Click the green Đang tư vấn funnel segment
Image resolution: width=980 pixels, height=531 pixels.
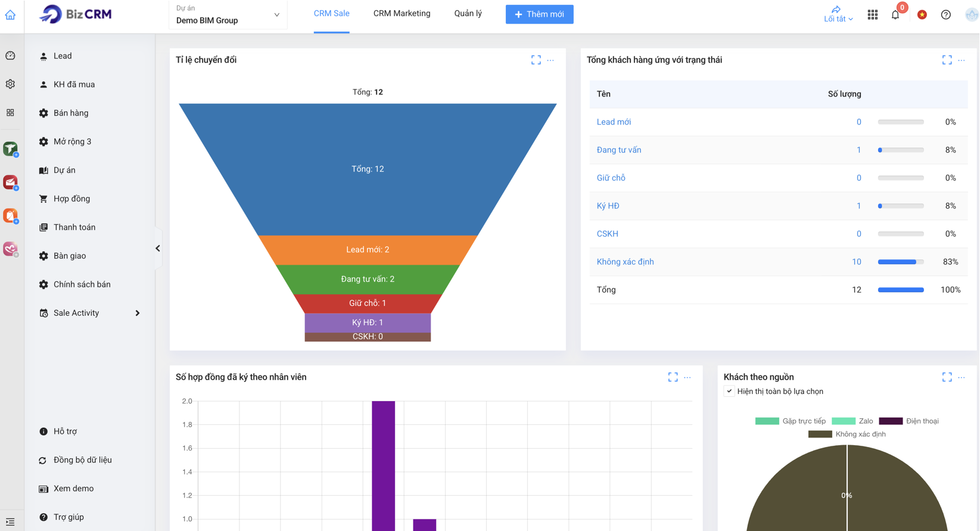pos(368,280)
